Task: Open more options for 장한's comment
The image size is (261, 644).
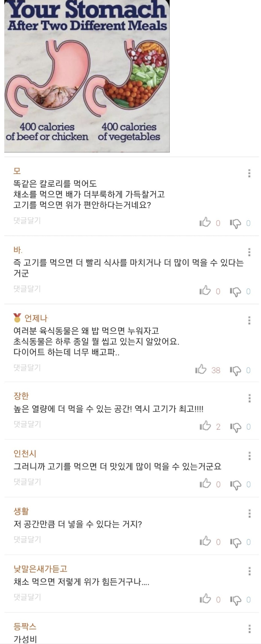Action: coord(249,398)
